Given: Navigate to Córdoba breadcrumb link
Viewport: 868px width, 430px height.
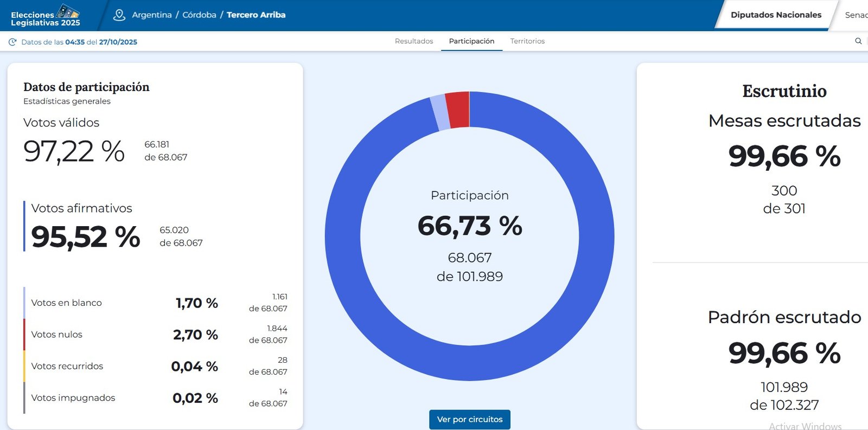Looking at the screenshot, I should tap(199, 15).
